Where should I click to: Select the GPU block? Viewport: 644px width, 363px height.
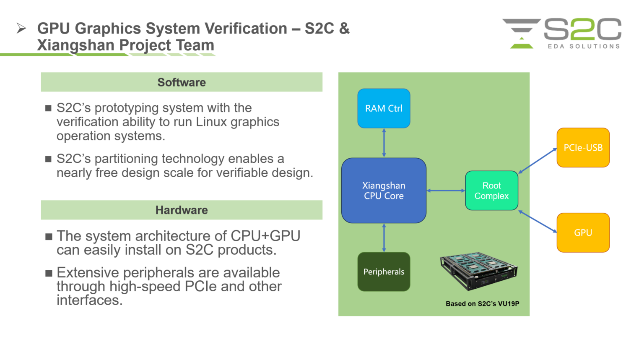click(583, 232)
